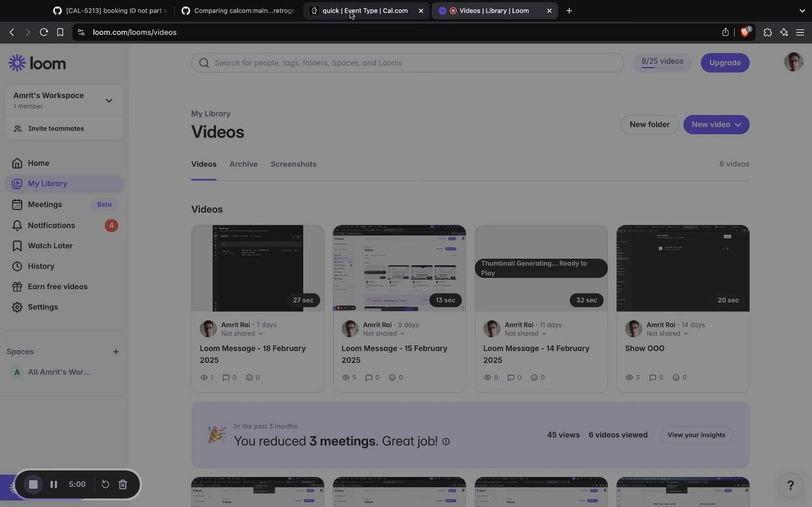Viewport: 812px width, 507px height.
Task: Pause the Loom recording
Action: tap(54, 484)
